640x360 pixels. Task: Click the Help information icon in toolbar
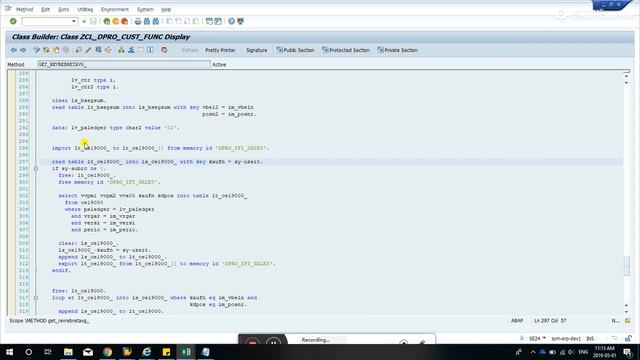click(x=151, y=50)
